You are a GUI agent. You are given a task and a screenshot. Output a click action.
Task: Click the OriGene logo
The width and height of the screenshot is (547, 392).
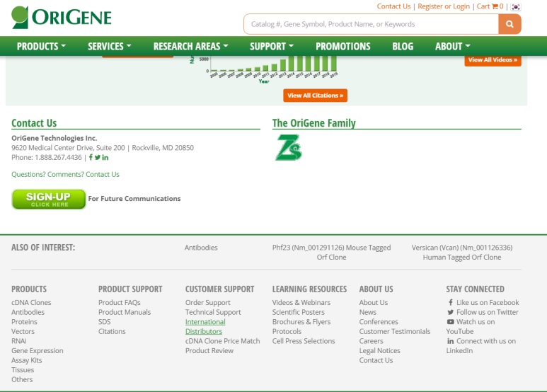[62, 17]
